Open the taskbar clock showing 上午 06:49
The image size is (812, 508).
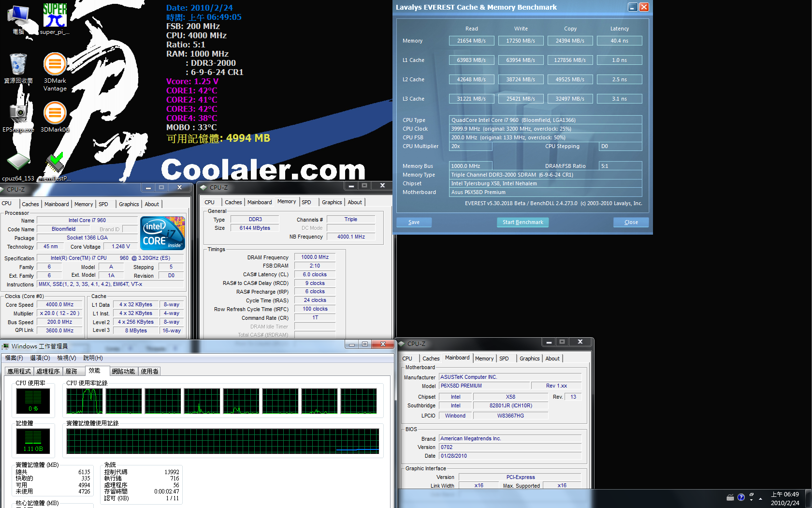[785, 499]
